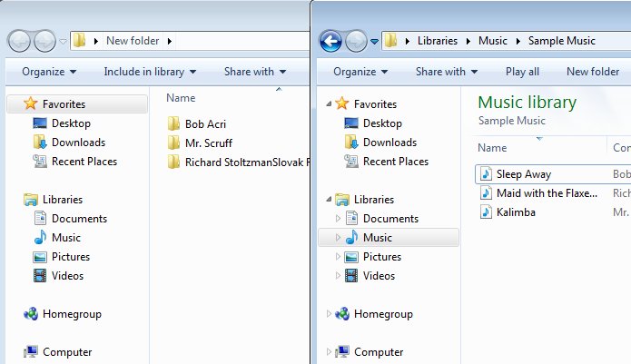Open the arrow after the New folder breadcrumb
Screen dimensions: 631x364
[170, 41]
